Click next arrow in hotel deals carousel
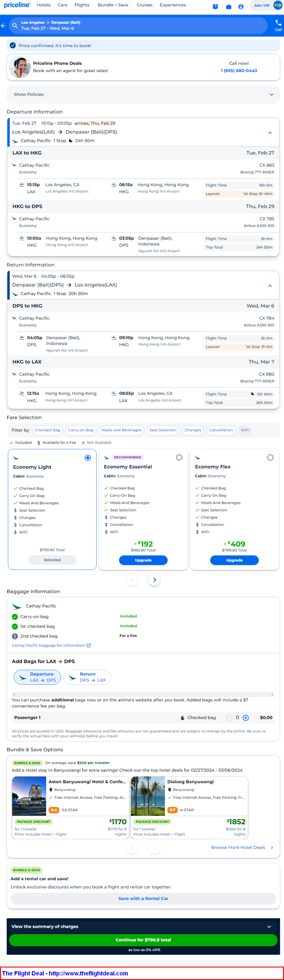Viewport: 284px width, 980px height. [154, 848]
